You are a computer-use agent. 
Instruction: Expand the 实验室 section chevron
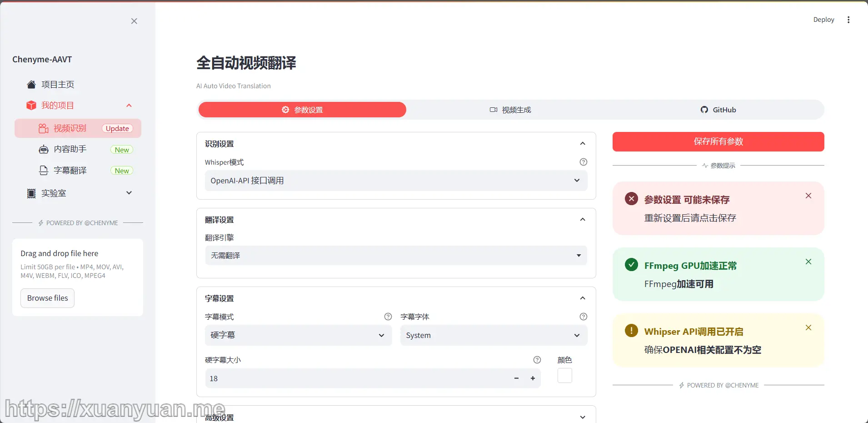click(x=129, y=193)
